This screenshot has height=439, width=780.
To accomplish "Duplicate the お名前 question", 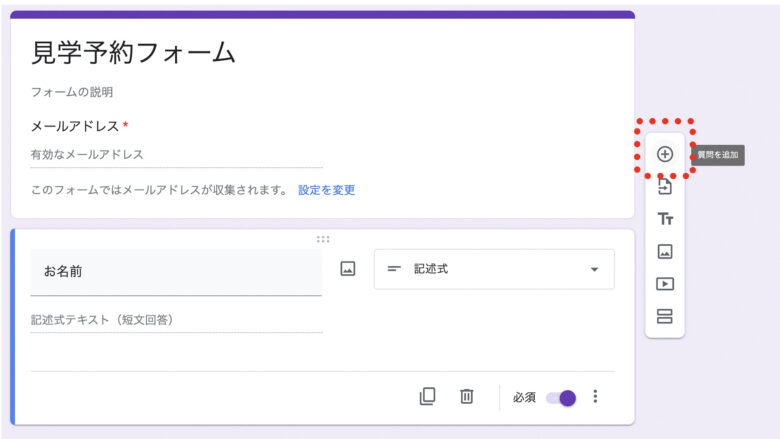I will pos(427,396).
